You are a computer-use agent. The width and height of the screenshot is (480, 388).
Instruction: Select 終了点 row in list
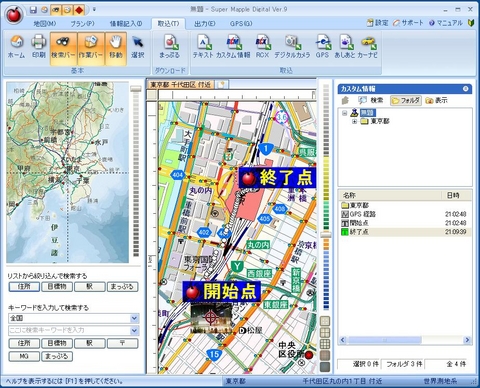(x=404, y=232)
